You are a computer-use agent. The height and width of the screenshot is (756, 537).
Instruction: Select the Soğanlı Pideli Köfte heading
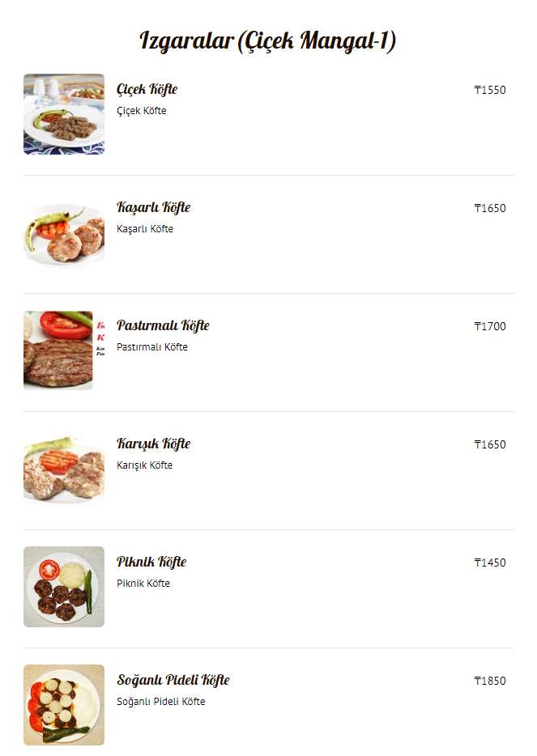pos(173,680)
